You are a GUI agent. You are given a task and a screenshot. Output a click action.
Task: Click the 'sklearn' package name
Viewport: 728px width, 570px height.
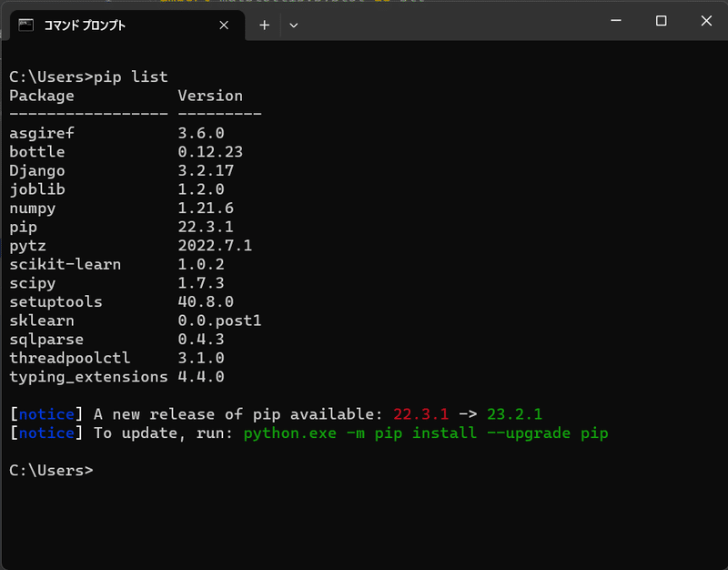(42, 321)
